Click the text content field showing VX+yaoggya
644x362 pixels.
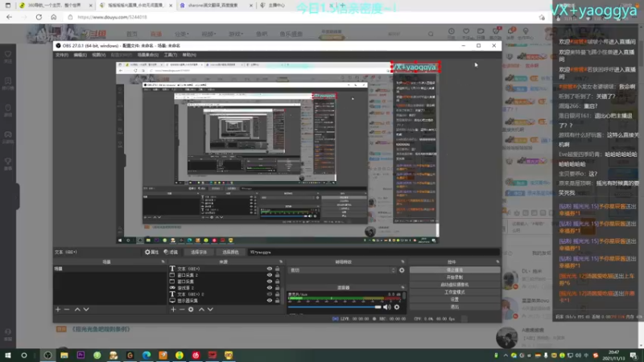[374, 252]
